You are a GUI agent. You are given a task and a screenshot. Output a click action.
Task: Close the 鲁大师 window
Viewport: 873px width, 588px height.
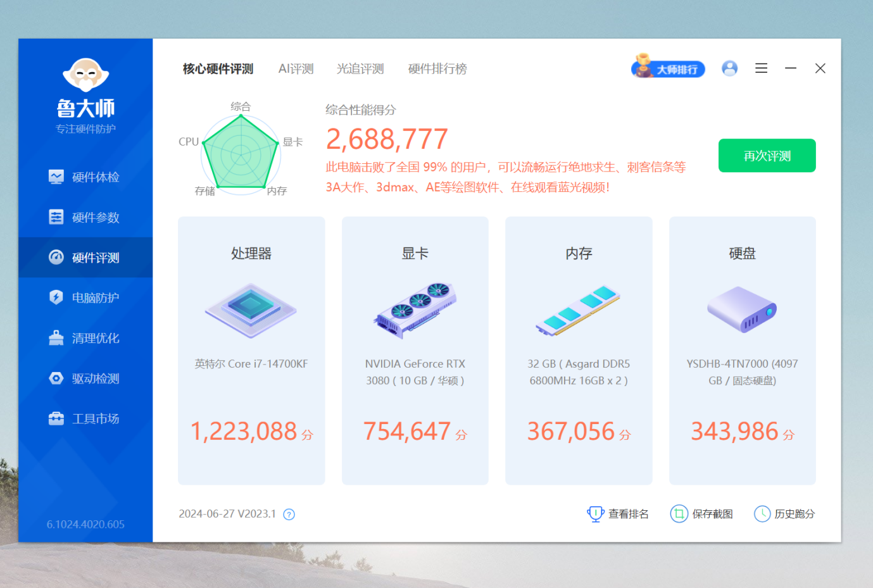click(820, 68)
